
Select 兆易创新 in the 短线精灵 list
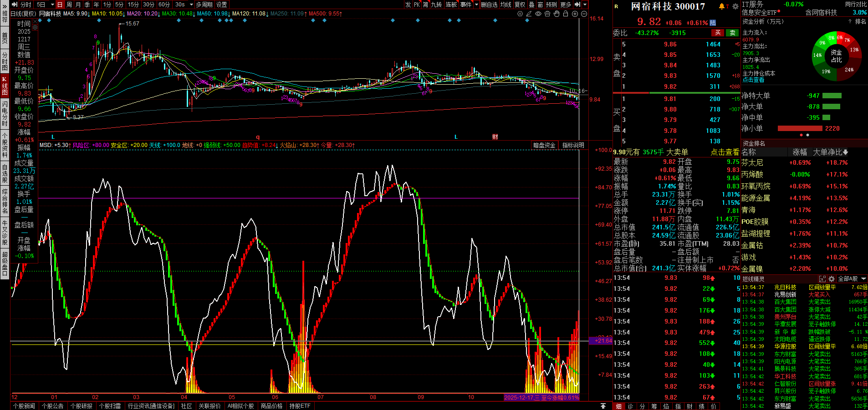[x=785, y=294]
